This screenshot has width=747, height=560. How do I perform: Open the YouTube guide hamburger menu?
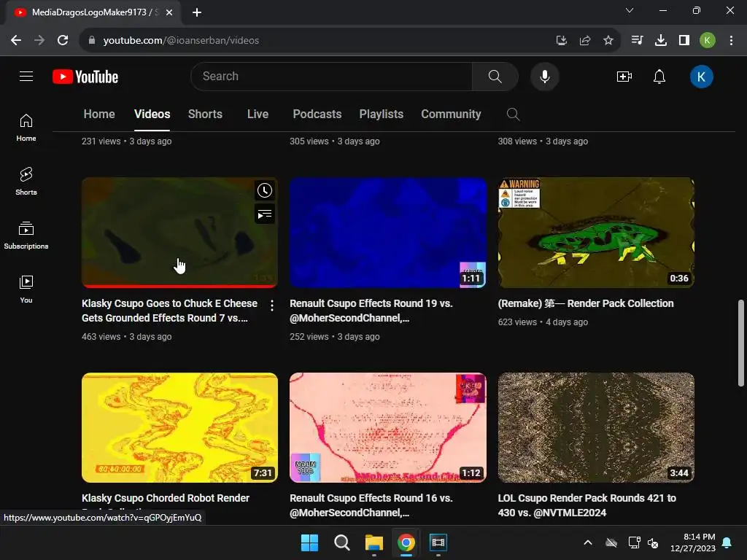click(x=26, y=76)
